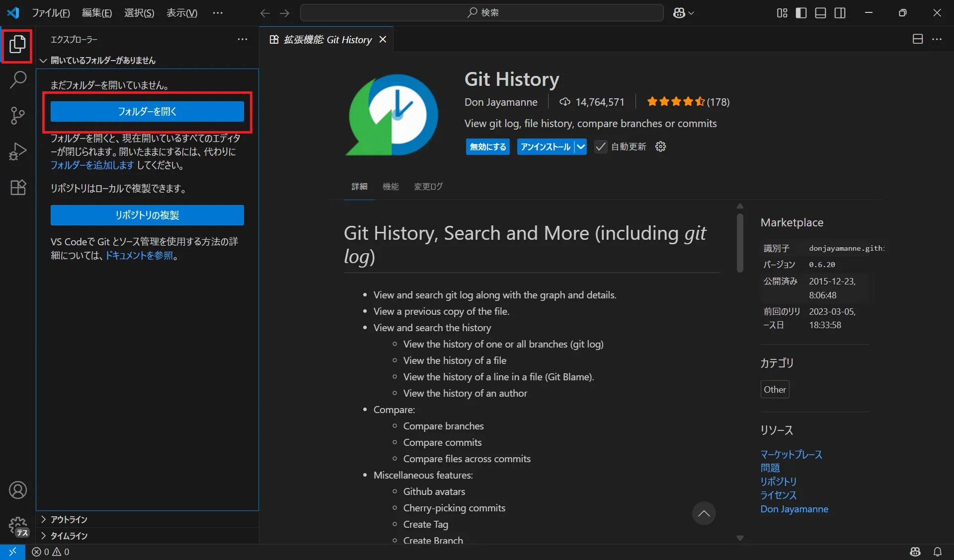This screenshot has height=560, width=954.
Task: Open the Search view in activity bar
Action: pos(18,80)
